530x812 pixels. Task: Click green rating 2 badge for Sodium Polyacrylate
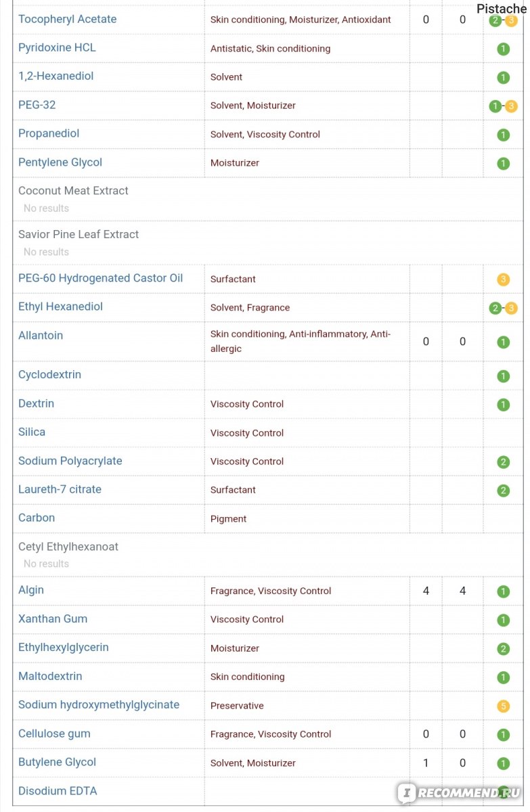click(x=503, y=462)
